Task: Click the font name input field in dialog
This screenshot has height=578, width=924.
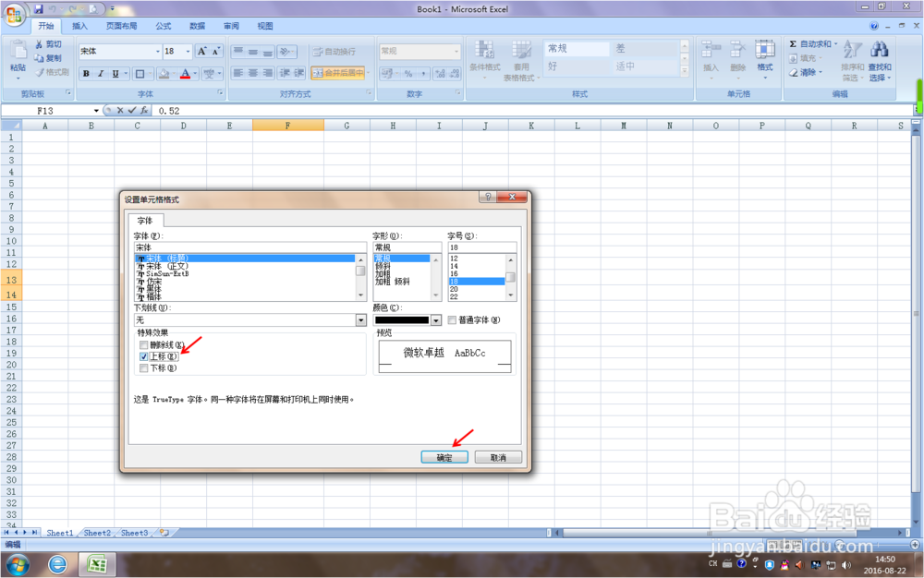Action: (x=249, y=247)
